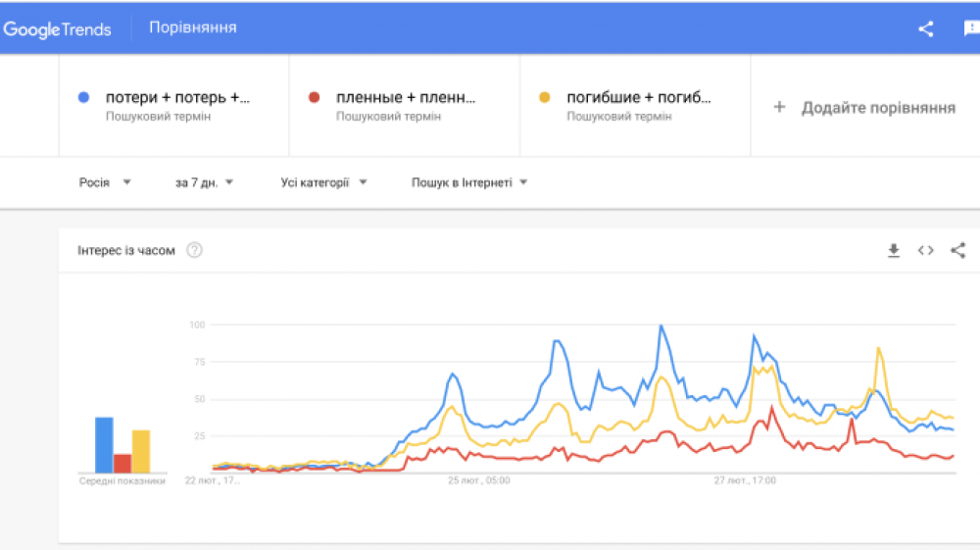
Task: Edit the погибшие search term
Action: [x=638, y=98]
